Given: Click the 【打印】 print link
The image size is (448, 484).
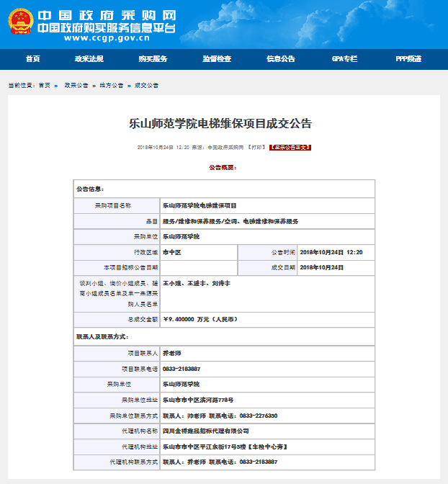Looking at the screenshot, I should point(256,147).
